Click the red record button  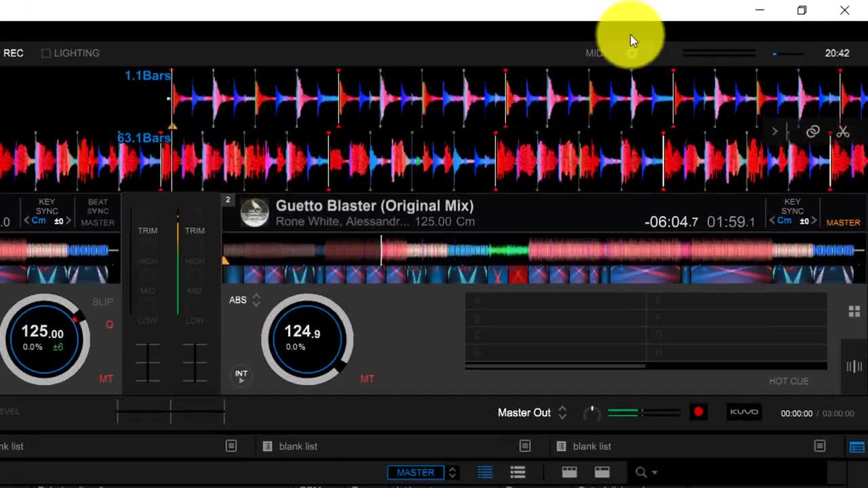698,412
